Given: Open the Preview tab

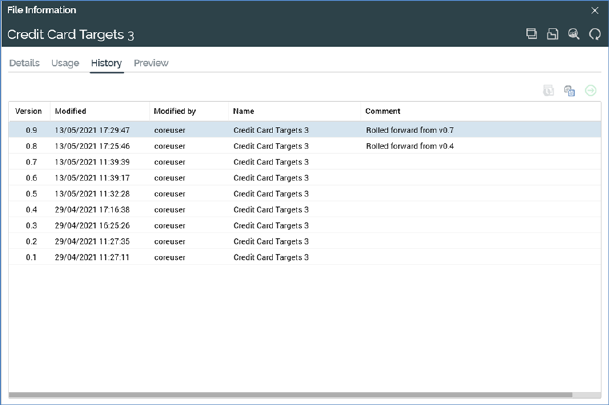Looking at the screenshot, I should coord(151,63).
